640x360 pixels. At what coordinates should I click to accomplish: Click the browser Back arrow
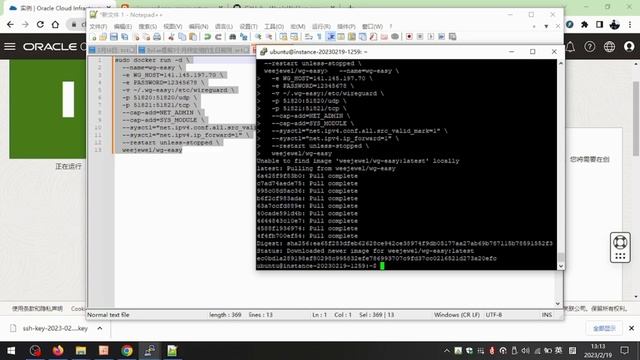[10, 24]
